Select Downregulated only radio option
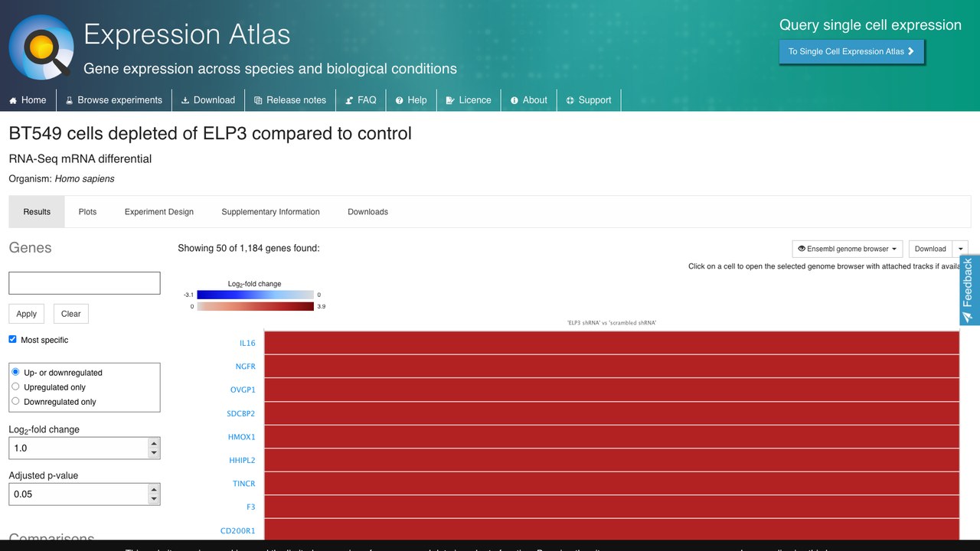The height and width of the screenshot is (551, 980). [x=15, y=401]
